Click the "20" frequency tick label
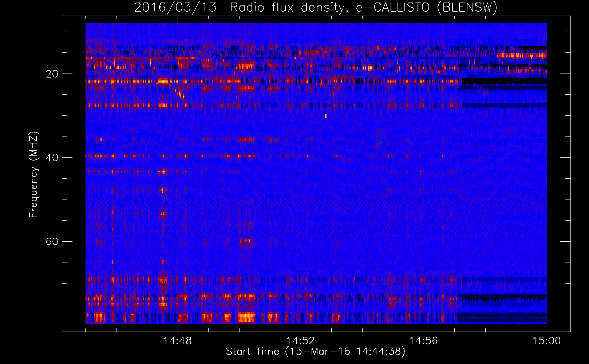The image size is (589, 364). (x=52, y=74)
